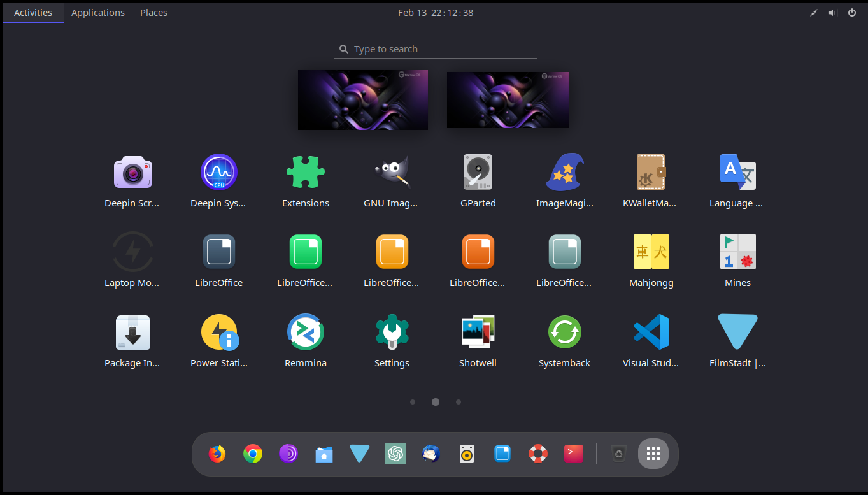Toggle the Show Applications grid button

tap(653, 454)
